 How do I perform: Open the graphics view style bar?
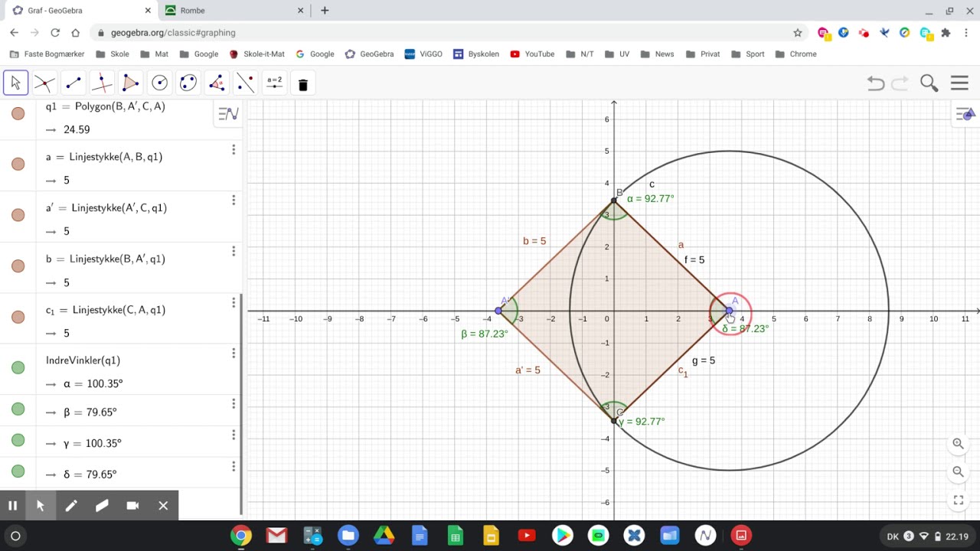[965, 114]
